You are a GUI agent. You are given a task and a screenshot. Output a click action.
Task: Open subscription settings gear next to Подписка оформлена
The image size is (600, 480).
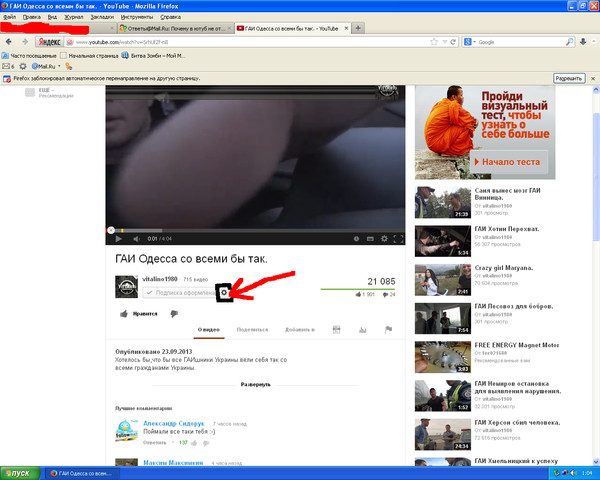224,293
